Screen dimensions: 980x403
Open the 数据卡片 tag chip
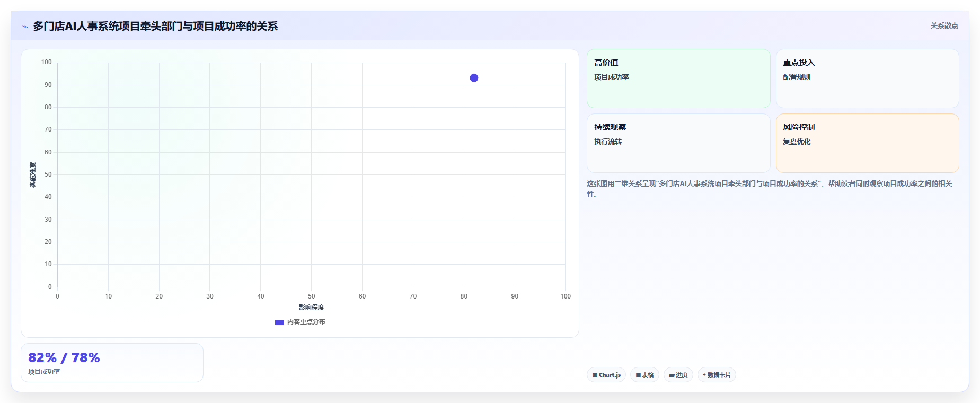pos(717,375)
